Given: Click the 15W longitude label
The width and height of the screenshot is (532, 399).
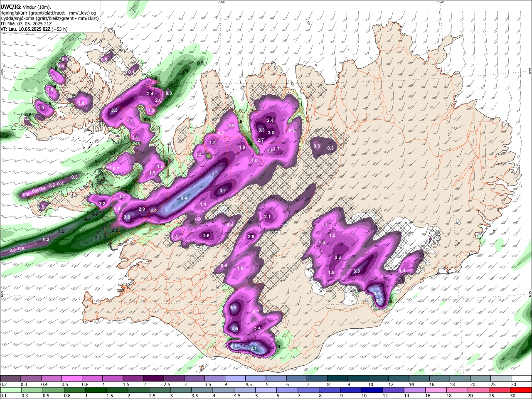Looking at the screenshot, I should (x=440, y=2).
